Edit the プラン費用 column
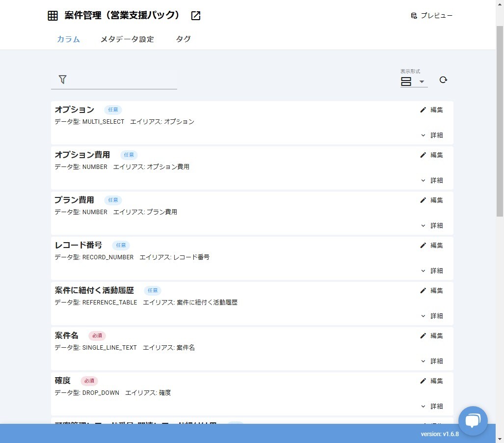This screenshot has height=443, width=504. (432, 200)
